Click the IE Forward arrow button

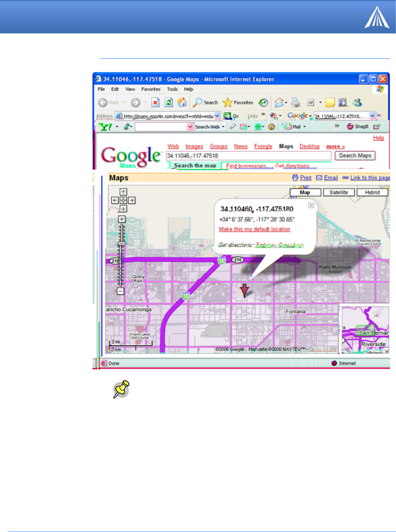point(136,103)
